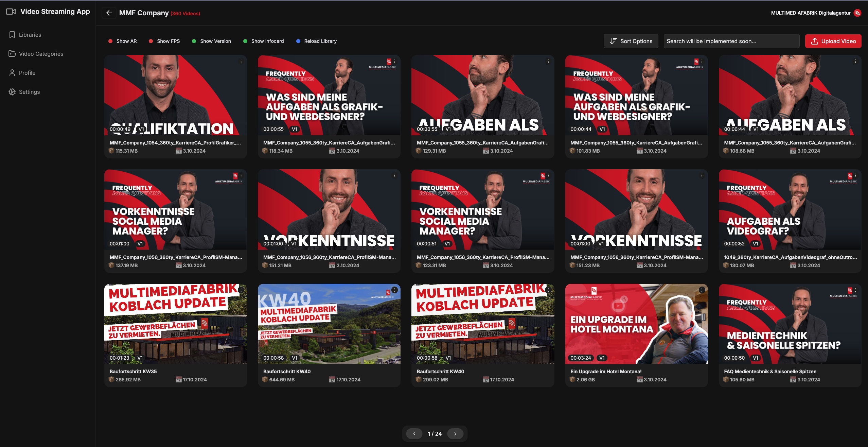Open Aufgaben als Videograf thumbnail
This screenshot has height=447, width=868.
point(790,209)
